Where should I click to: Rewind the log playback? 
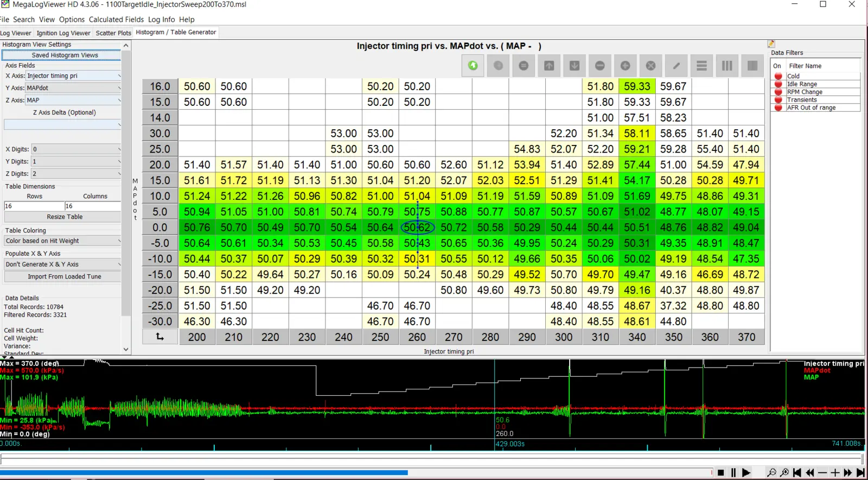tap(810, 473)
